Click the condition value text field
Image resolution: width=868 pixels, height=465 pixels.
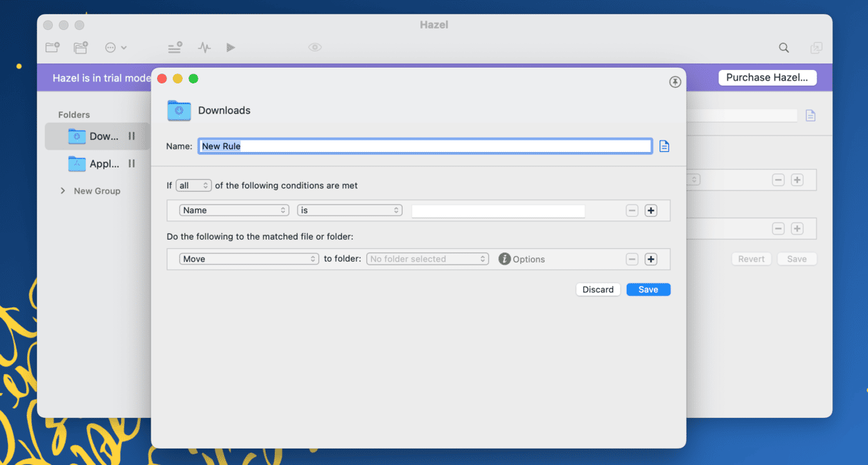(498, 211)
